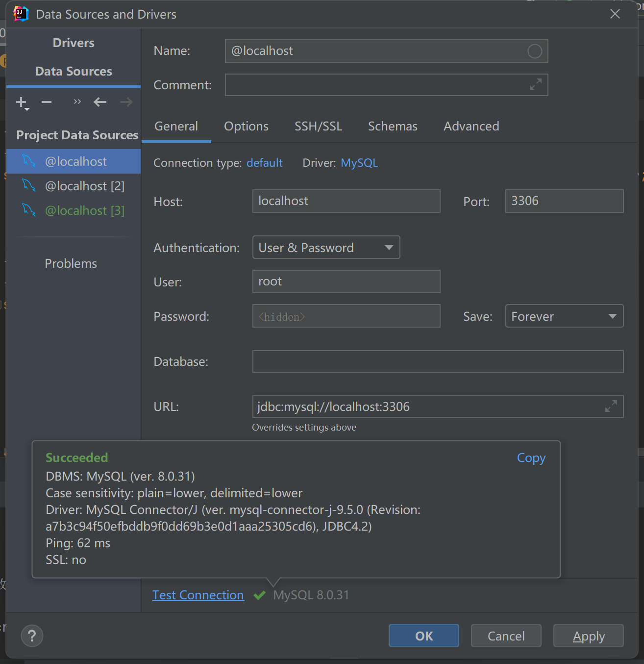Click the Comment input field

point(386,85)
